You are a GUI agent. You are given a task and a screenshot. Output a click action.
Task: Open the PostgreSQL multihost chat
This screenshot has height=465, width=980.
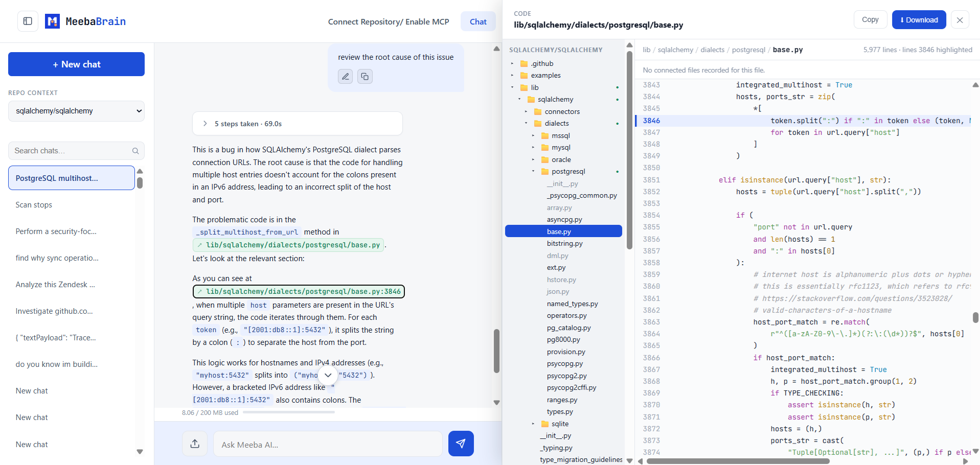pos(72,178)
